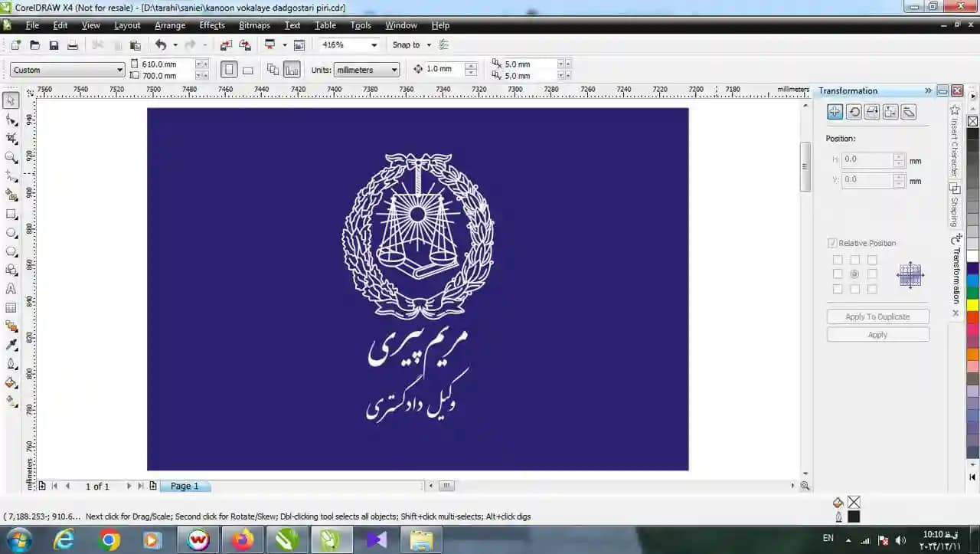This screenshot has width=980, height=554.
Task: Switch to the Skew transformation mode
Action: 909,112
